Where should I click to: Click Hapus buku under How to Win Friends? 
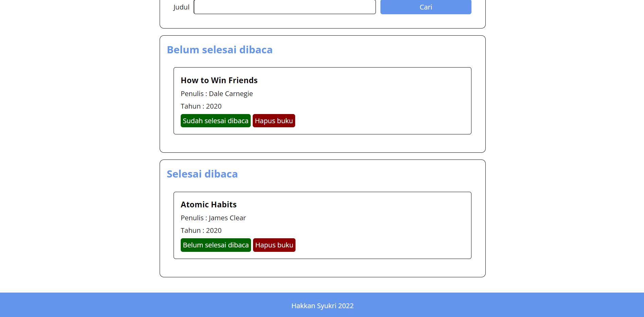point(274,120)
